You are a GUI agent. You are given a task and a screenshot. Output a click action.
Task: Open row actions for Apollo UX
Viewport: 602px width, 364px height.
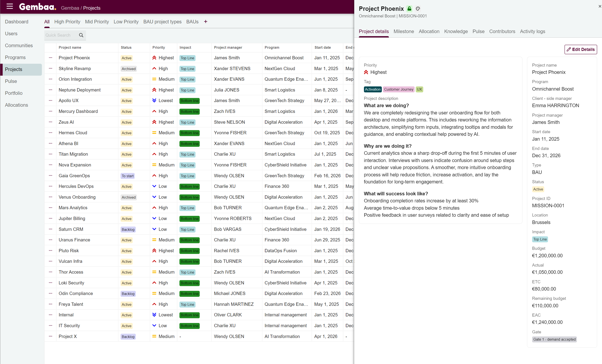tap(50, 101)
